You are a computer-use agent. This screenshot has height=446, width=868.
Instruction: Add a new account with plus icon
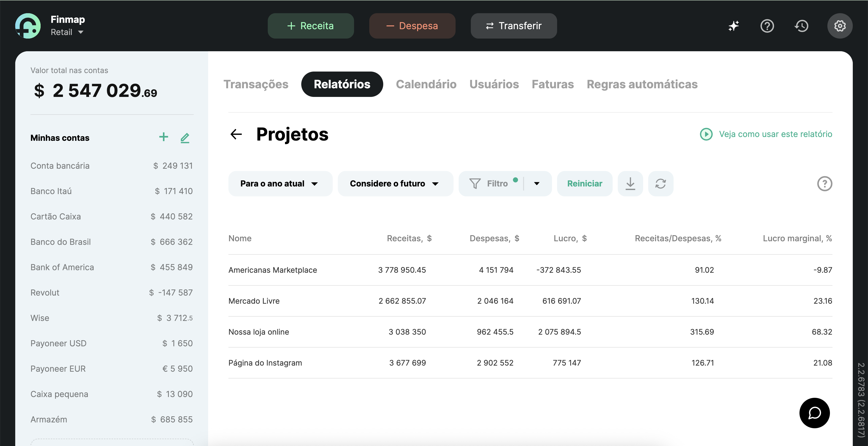[x=164, y=137]
